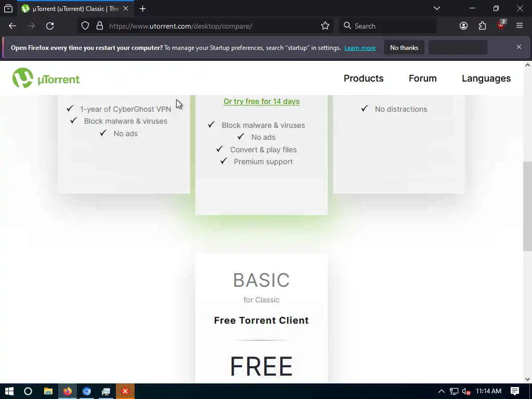
Task: Go back to previous page
Action: [12, 26]
